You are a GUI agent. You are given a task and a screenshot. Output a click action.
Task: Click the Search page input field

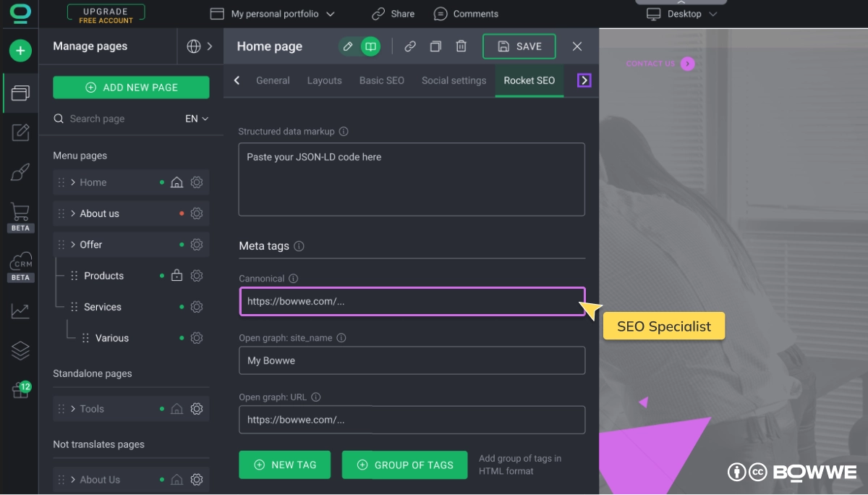(x=116, y=119)
